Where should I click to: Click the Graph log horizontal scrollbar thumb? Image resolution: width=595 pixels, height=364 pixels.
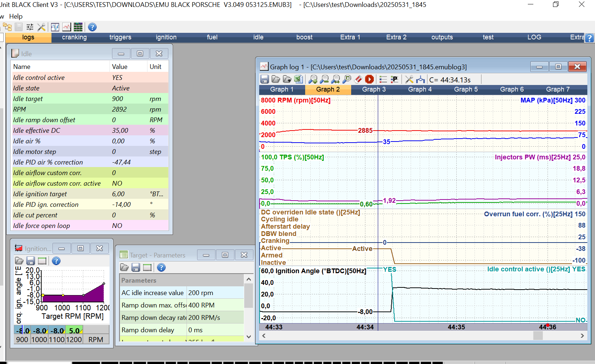click(x=538, y=336)
